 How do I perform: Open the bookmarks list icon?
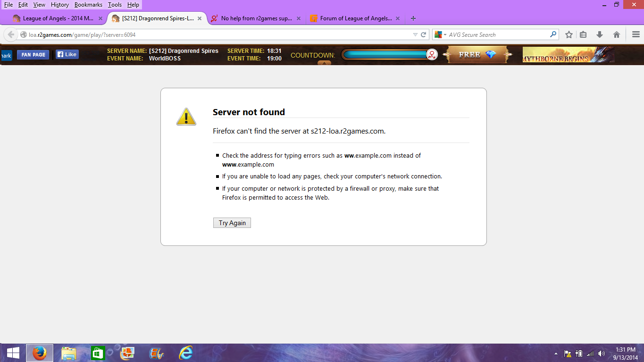point(583,34)
